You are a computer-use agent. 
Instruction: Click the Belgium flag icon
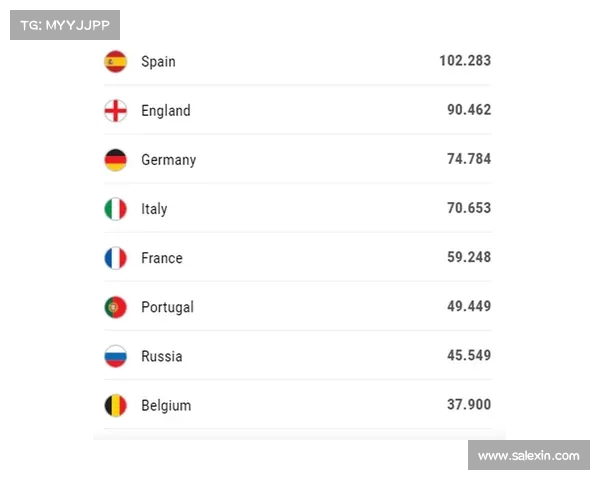(116, 405)
